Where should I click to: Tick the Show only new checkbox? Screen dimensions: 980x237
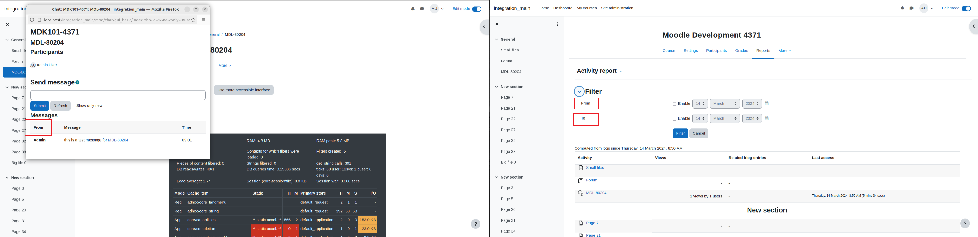click(74, 106)
